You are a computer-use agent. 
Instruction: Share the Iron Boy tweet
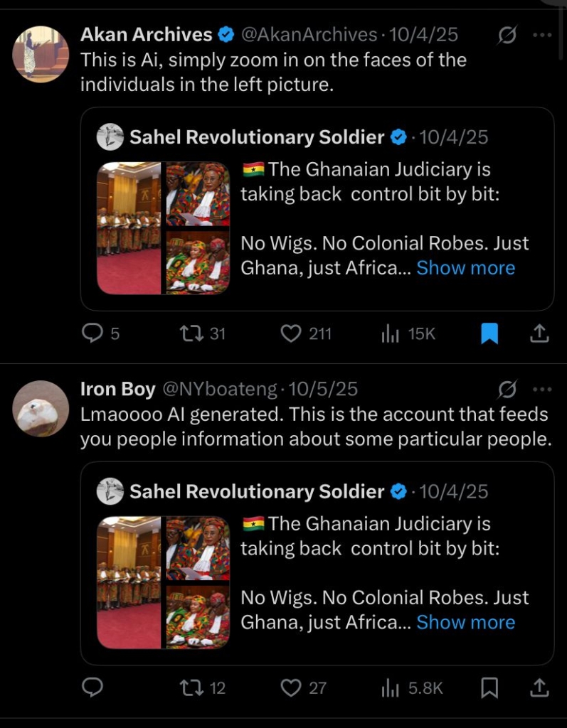540,687
